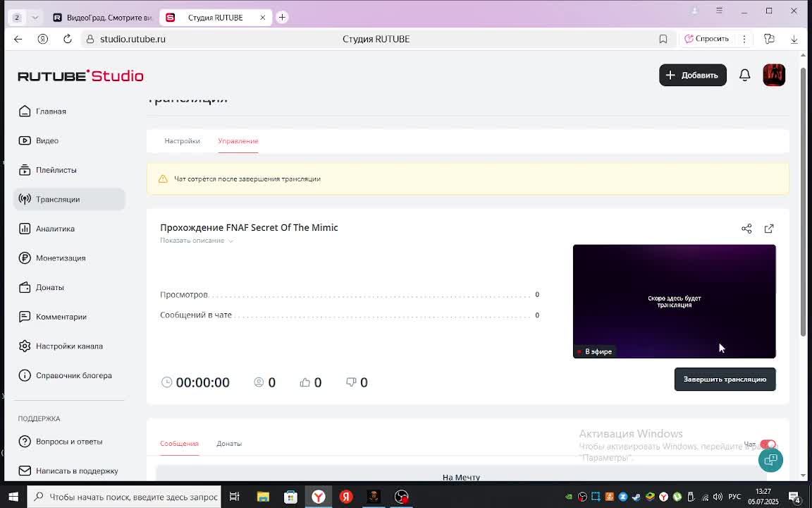Open stream in new window icon

(769, 229)
